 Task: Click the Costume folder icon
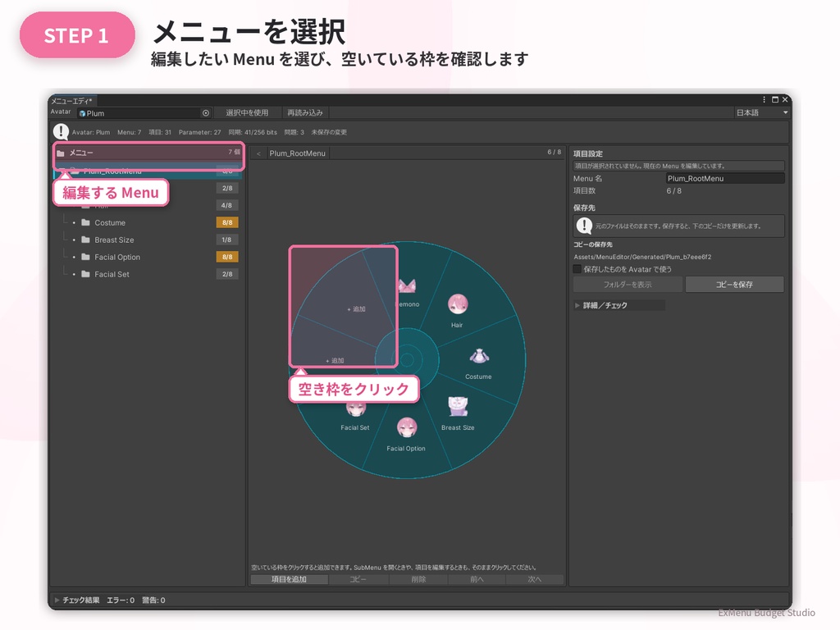85,221
